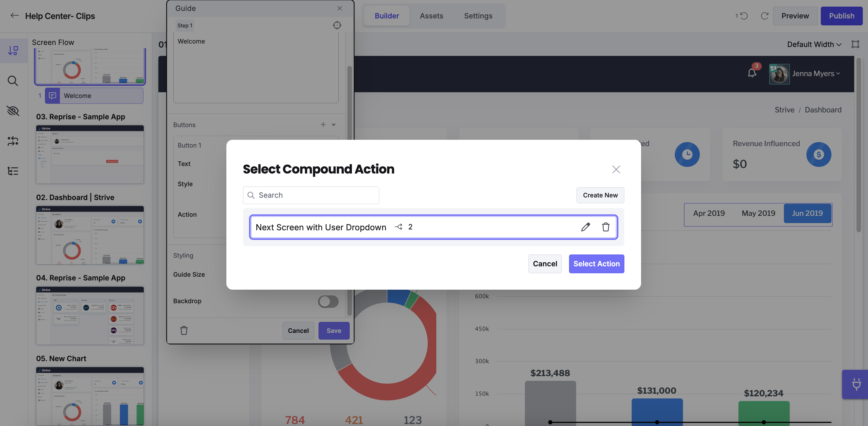Click the clock icon in the dashboard card
This screenshot has height=426, width=868.
pyautogui.click(x=687, y=154)
